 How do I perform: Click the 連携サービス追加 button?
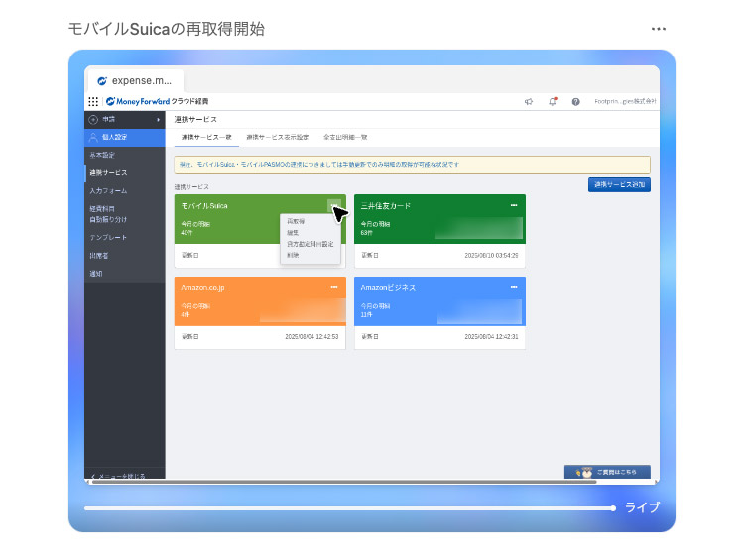click(619, 184)
